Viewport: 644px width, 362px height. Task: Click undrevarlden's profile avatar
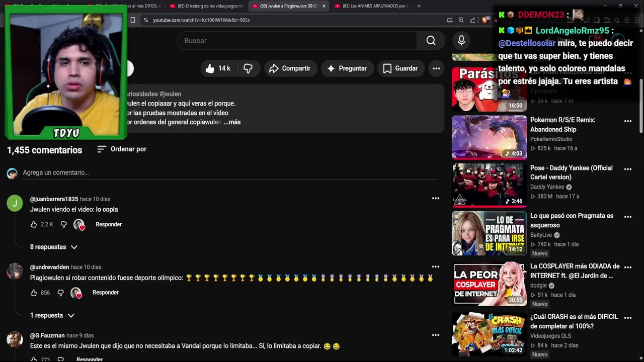[15, 271]
